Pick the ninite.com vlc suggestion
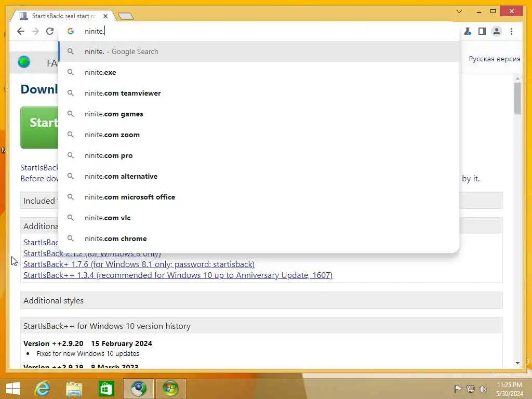Image resolution: width=532 pixels, height=399 pixels. pos(259,218)
